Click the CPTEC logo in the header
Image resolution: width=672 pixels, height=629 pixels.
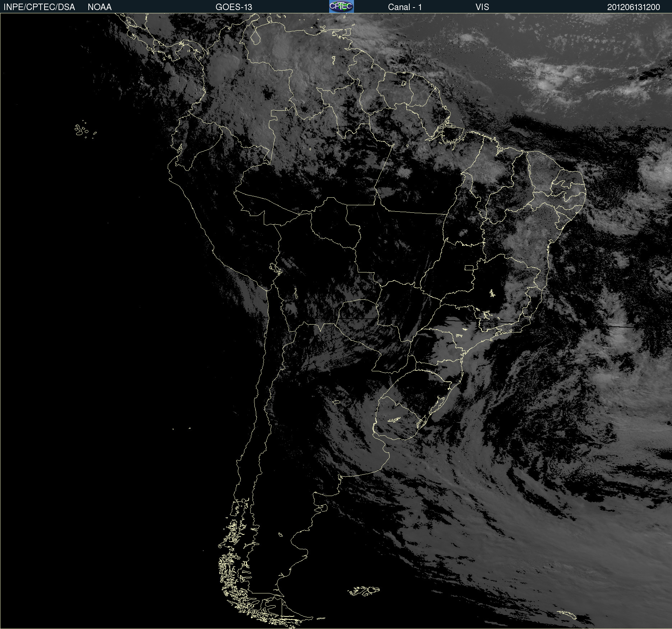341,6
